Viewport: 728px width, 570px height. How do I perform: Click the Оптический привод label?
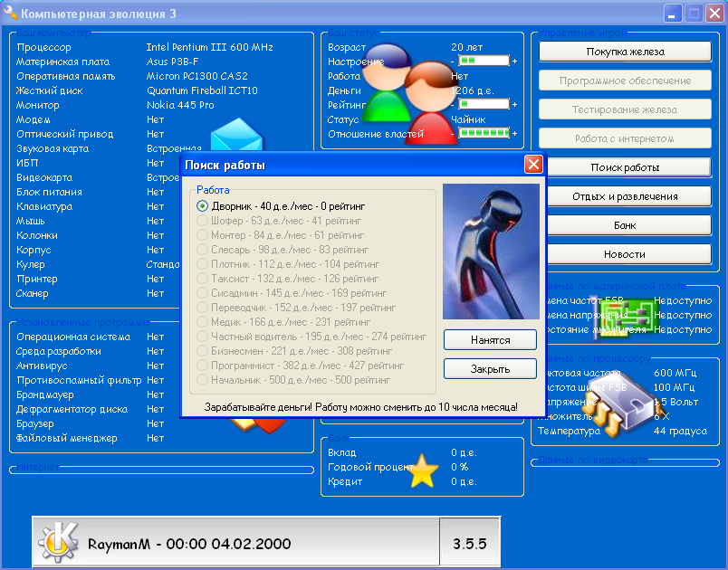pos(64,134)
